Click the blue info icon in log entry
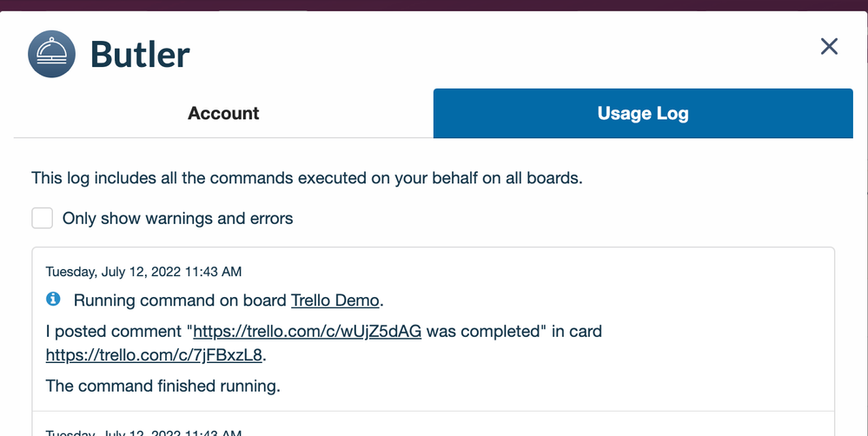 click(x=53, y=299)
